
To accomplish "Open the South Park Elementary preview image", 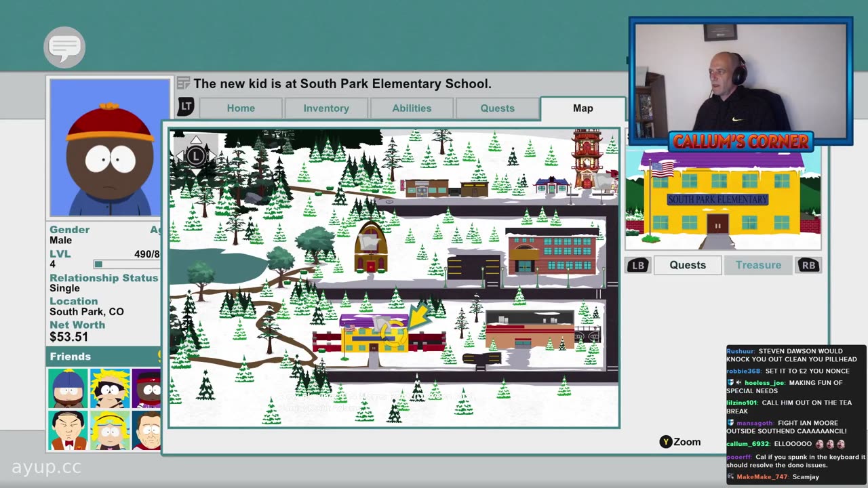I will pyautogui.click(x=723, y=199).
